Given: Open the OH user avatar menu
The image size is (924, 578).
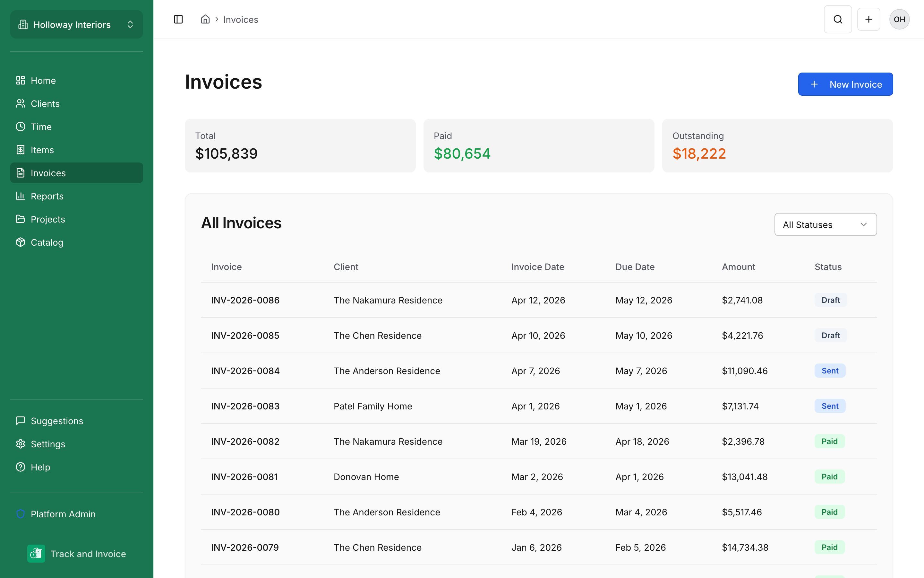Looking at the screenshot, I should coord(899,20).
